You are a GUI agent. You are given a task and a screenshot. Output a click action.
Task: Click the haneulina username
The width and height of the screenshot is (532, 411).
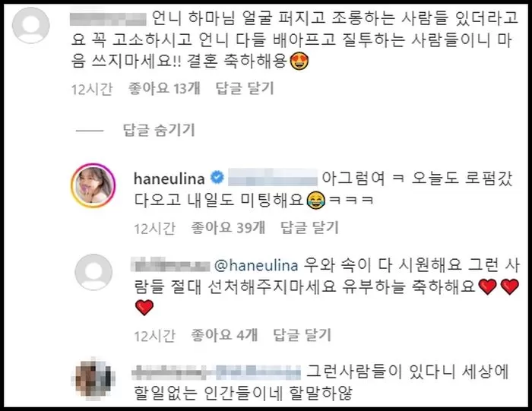[x=169, y=179]
